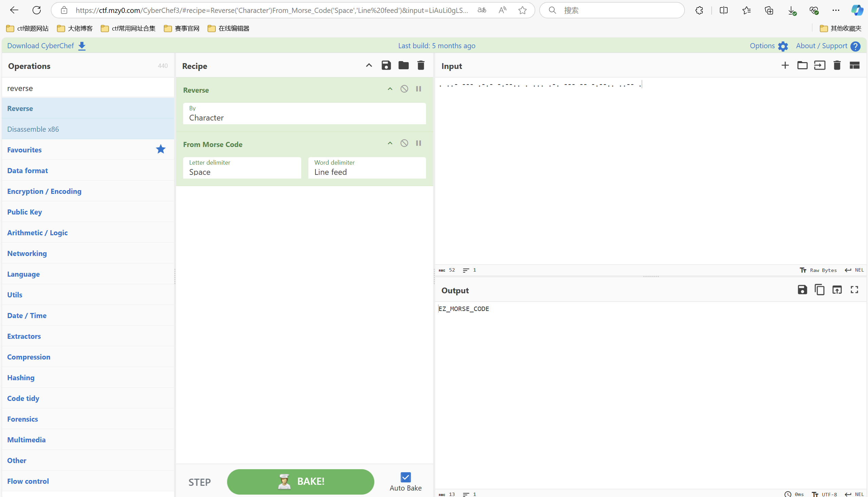This screenshot has height=497, width=868.
Task: Select the Reverse operation result
Action: [x=88, y=108]
